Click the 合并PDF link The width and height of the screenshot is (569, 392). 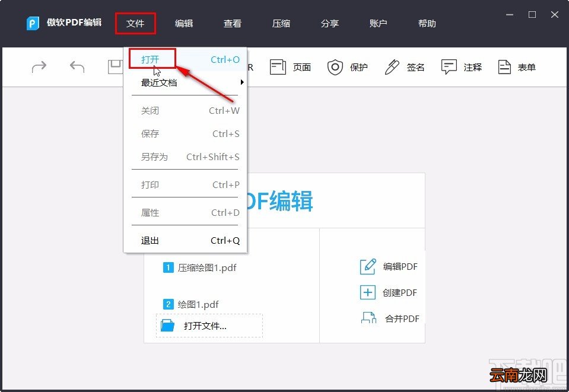[402, 318]
